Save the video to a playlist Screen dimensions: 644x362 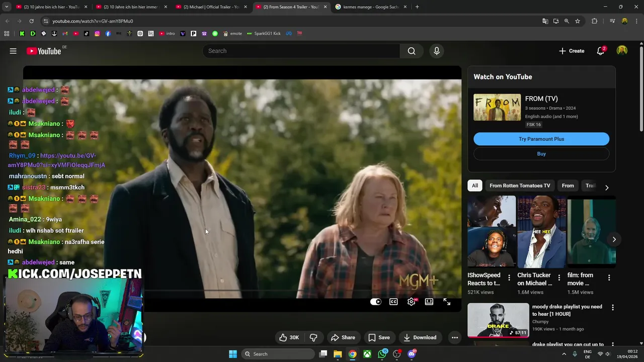click(379, 337)
